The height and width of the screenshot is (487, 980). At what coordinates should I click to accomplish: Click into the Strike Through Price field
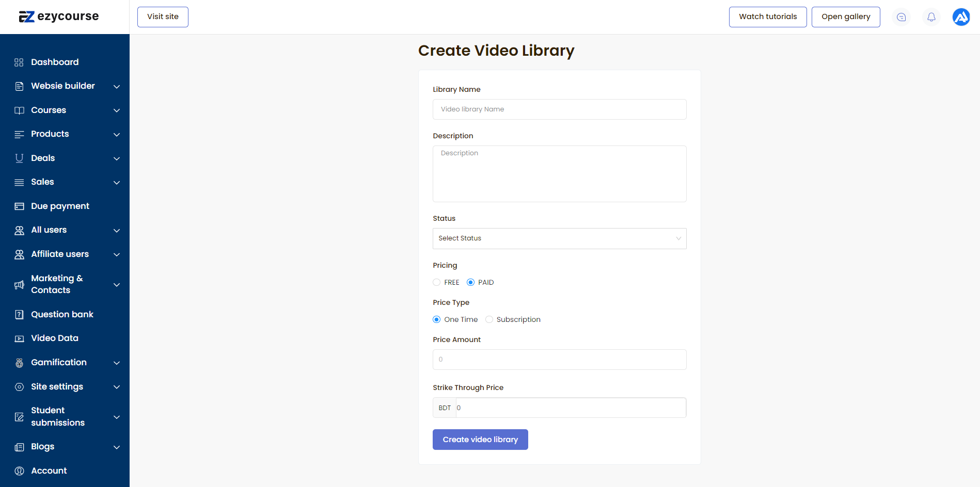pos(570,408)
